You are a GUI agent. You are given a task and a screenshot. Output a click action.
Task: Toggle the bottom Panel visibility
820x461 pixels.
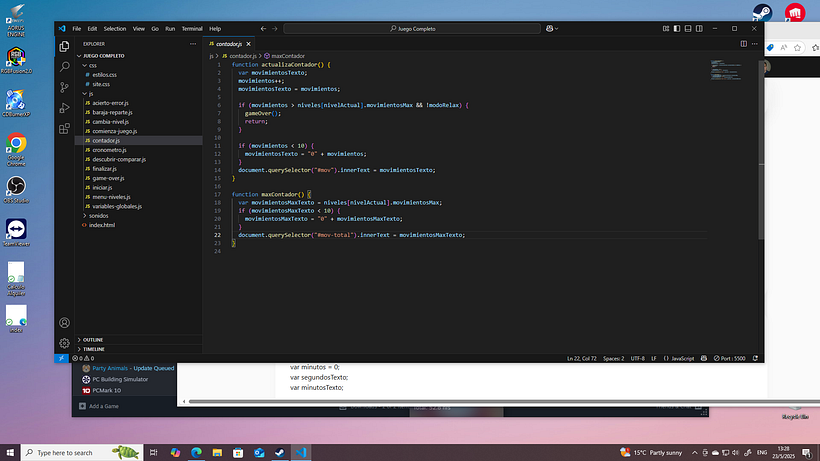click(688, 29)
